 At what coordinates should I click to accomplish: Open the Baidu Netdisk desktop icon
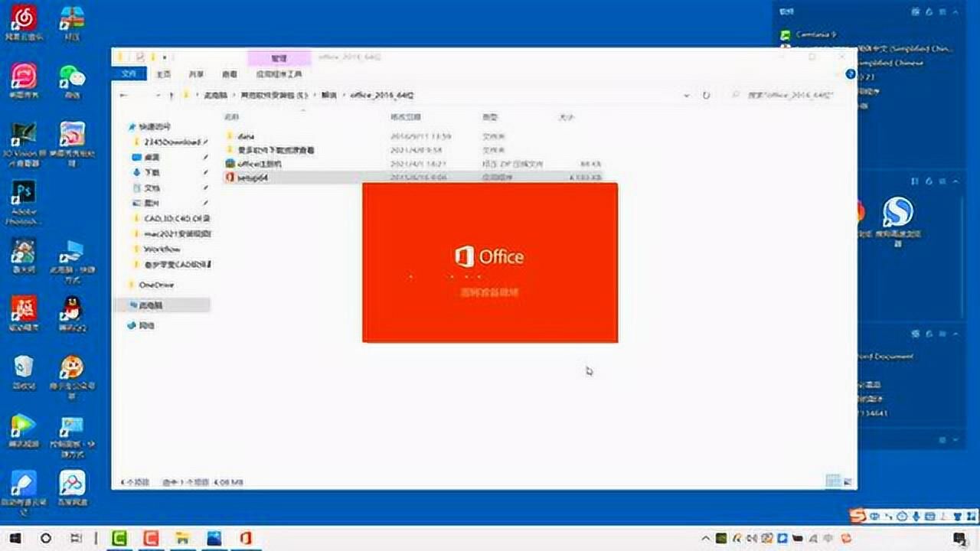[x=73, y=488]
